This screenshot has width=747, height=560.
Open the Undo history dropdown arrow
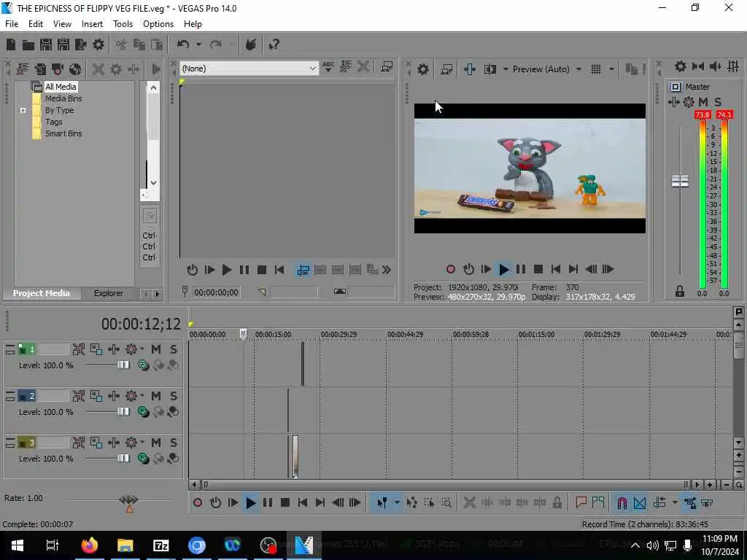coord(198,44)
